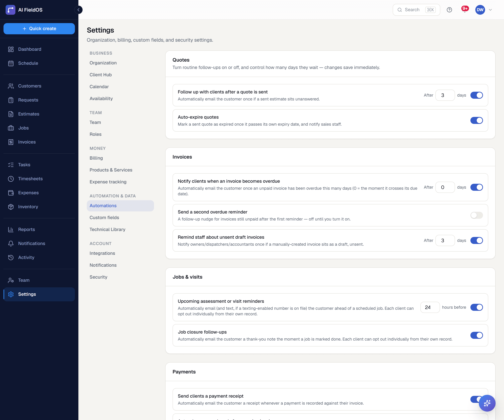Open the help question mark icon

click(449, 10)
